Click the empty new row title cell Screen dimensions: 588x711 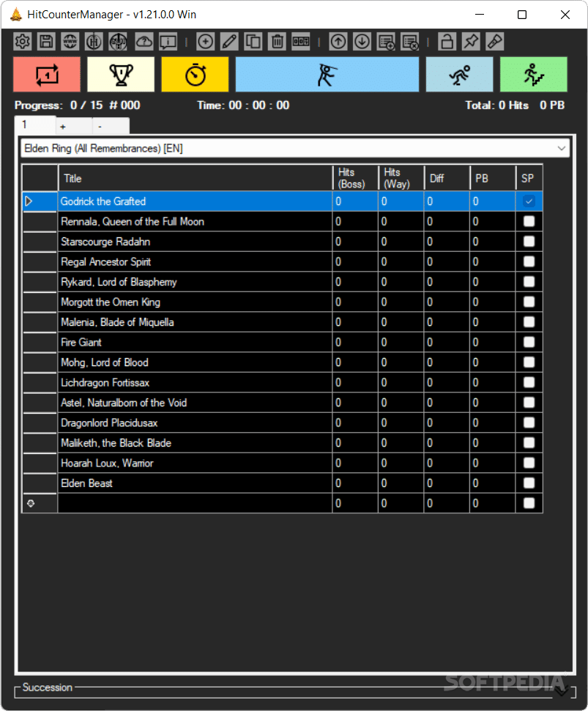pyautogui.click(x=196, y=503)
